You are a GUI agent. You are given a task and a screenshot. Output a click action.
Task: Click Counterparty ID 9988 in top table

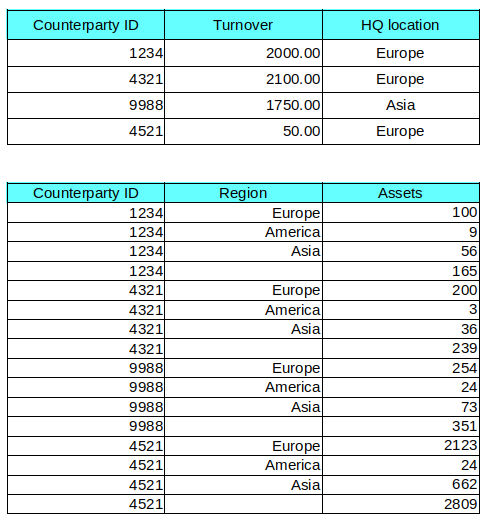tap(86, 105)
